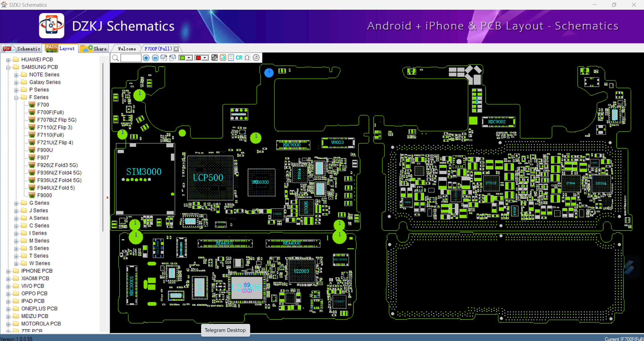Viewport: 644px width, 341px height.
Task: Close the F700F(Full) tab
Action: coord(176,49)
